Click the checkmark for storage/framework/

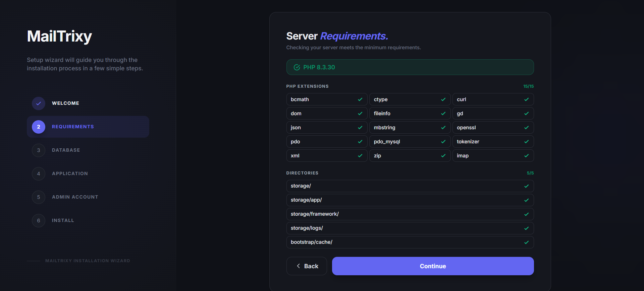[x=527, y=214]
